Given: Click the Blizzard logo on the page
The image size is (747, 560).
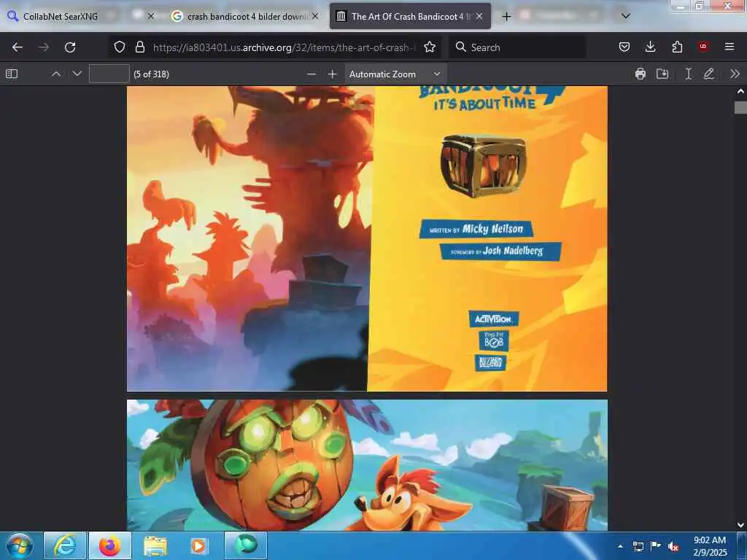Looking at the screenshot, I should click(490, 362).
